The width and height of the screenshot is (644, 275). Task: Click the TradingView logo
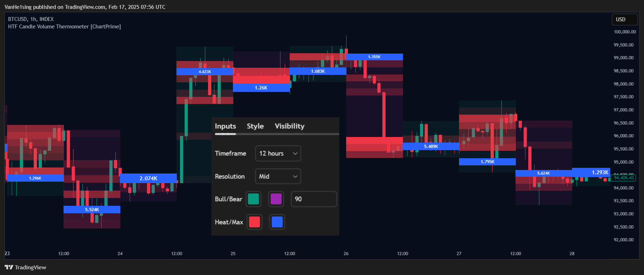point(25,267)
